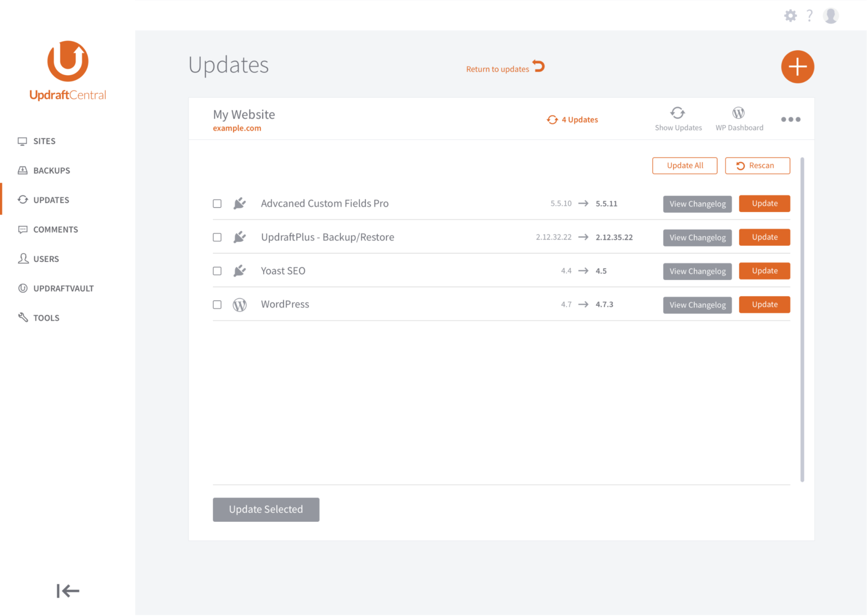Image resolution: width=867 pixels, height=616 pixels.
Task: Open the Comments section
Action: click(55, 229)
